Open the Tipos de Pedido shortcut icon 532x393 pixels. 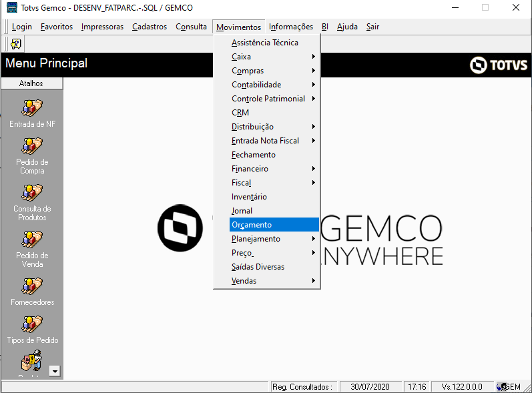pos(32,324)
